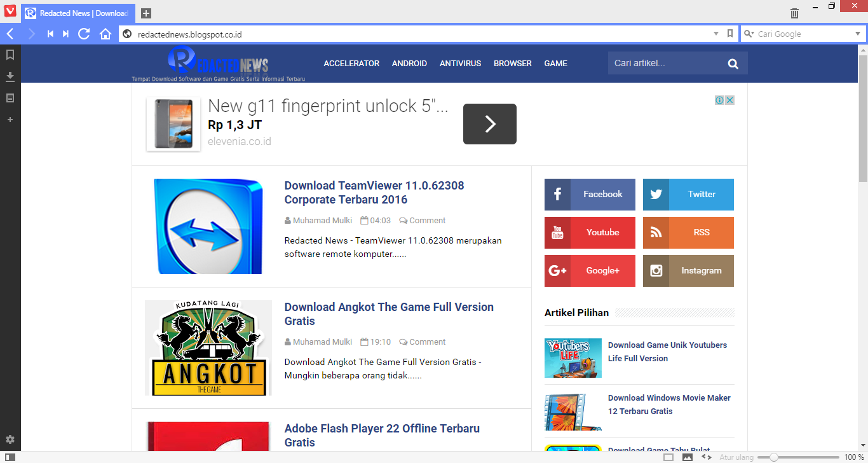Click the TeamViewer article thumbnail
Image resolution: width=868 pixels, height=463 pixels.
pos(208,226)
